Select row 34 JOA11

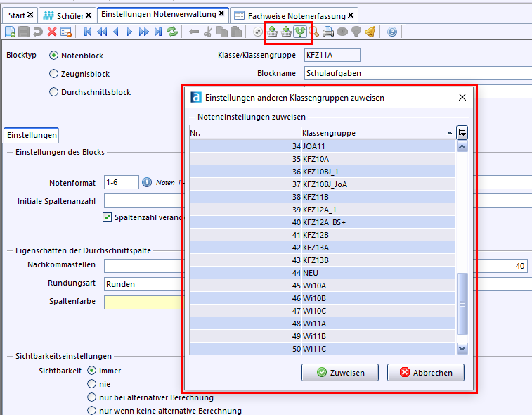(323, 146)
